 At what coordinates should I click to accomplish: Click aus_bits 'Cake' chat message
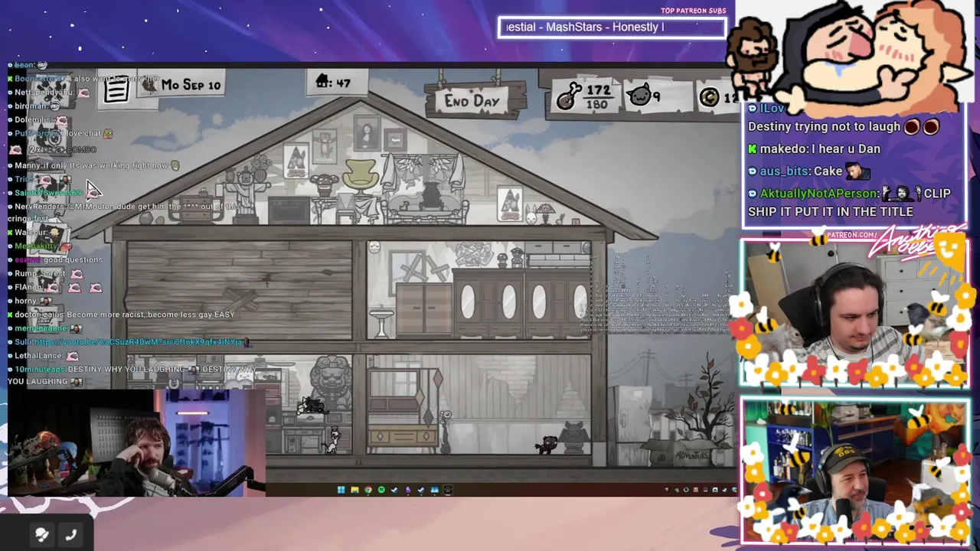click(808, 171)
